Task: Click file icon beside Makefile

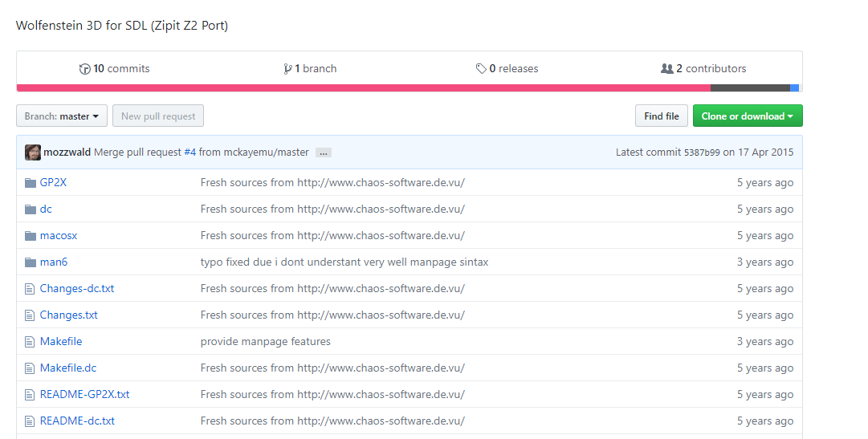Action: click(x=30, y=342)
